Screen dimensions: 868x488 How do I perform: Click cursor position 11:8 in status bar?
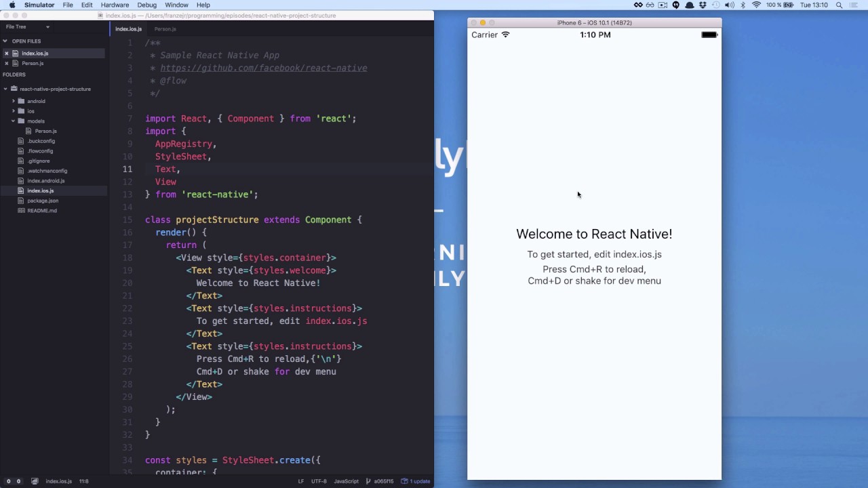click(84, 481)
